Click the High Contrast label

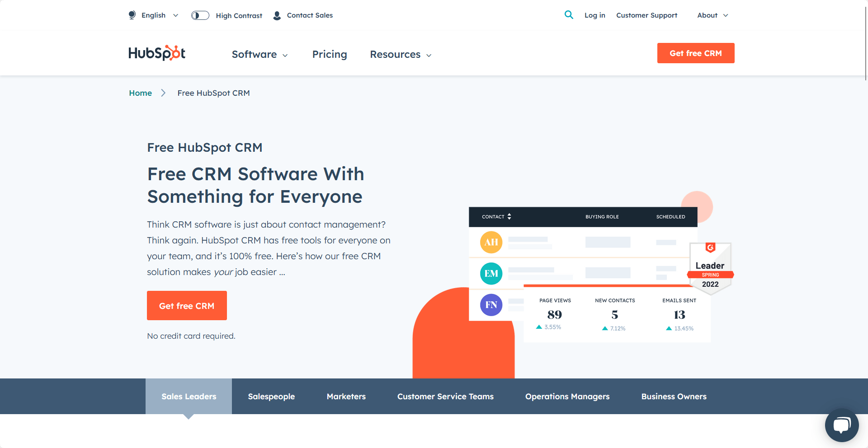[x=239, y=15]
